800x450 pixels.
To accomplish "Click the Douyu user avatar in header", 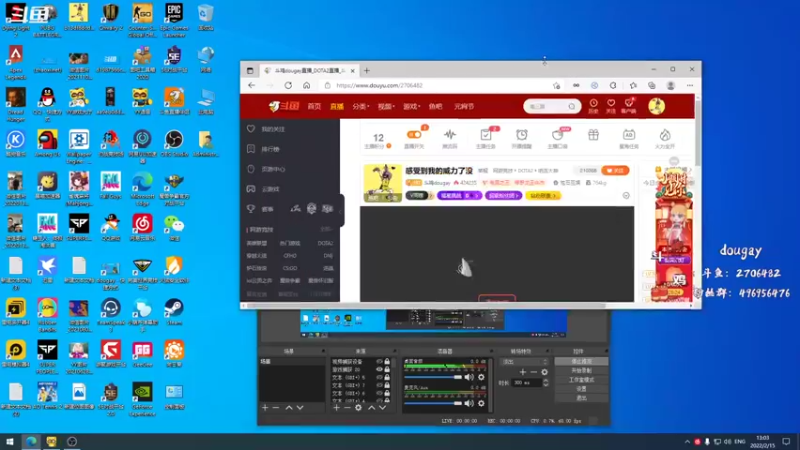I will 657,106.
